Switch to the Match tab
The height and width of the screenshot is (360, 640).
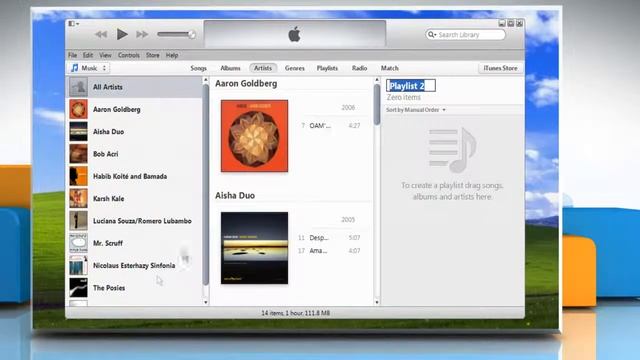390,68
